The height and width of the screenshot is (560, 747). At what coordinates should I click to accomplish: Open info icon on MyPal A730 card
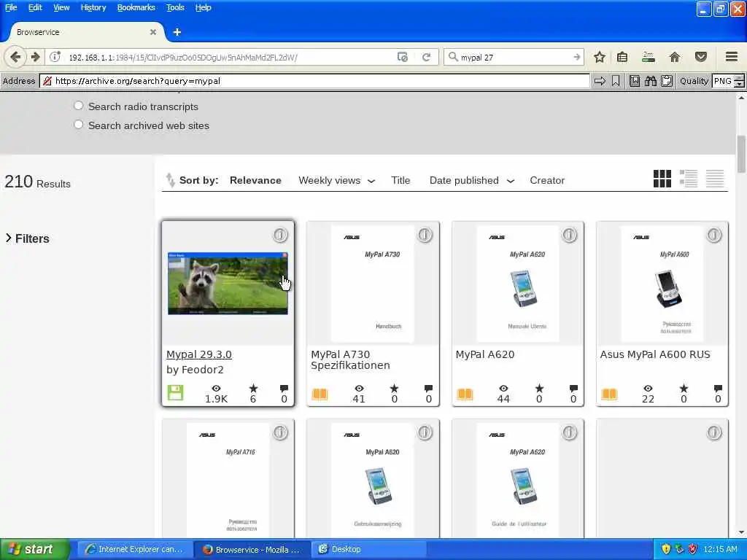click(425, 235)
